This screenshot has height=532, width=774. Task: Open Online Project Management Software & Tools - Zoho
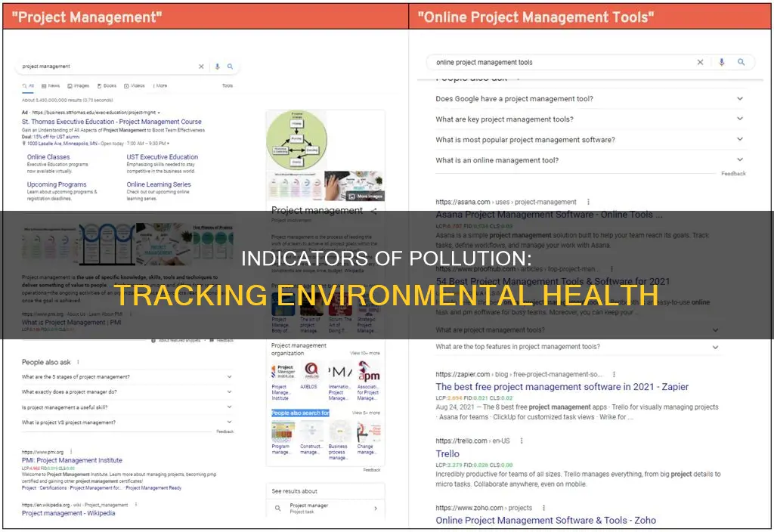pos(546,521)
